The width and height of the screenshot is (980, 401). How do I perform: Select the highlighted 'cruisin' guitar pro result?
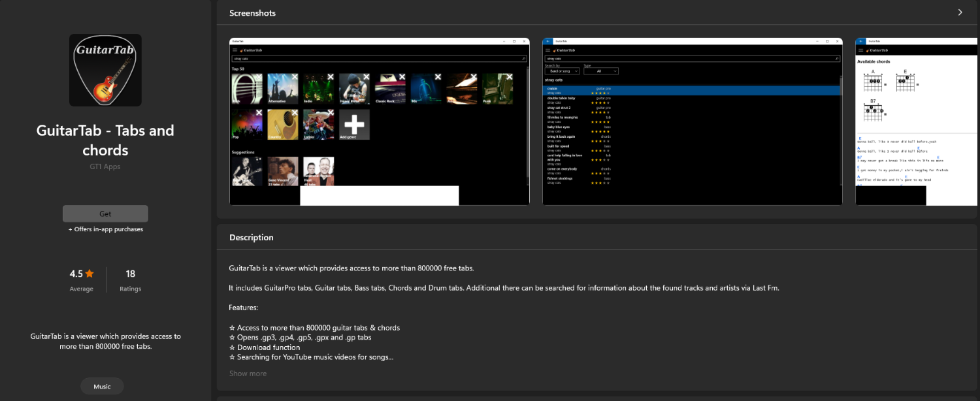pos(691,90)
